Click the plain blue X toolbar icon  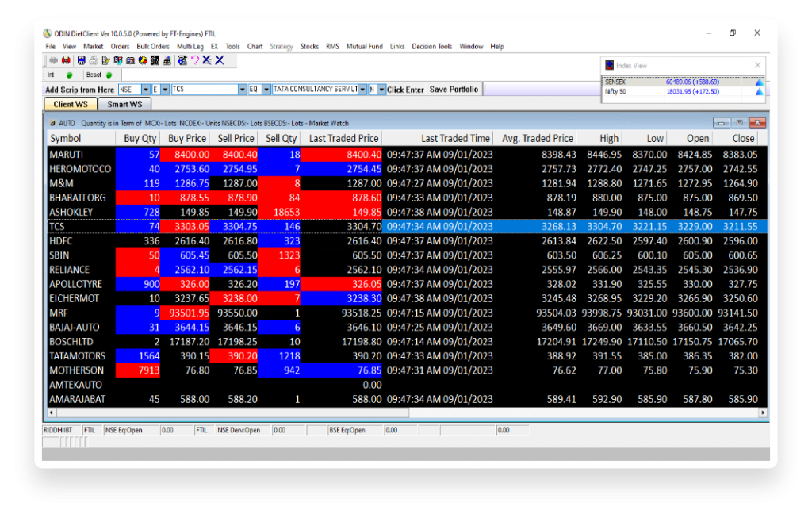[x=220, y=60]
